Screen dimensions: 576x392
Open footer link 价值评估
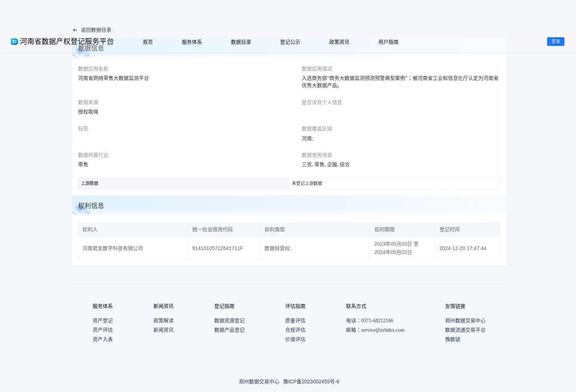click(295, 339)
